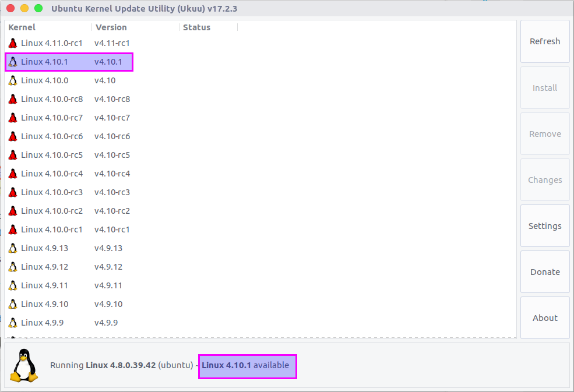Click the Donate button

coord(545,272)
